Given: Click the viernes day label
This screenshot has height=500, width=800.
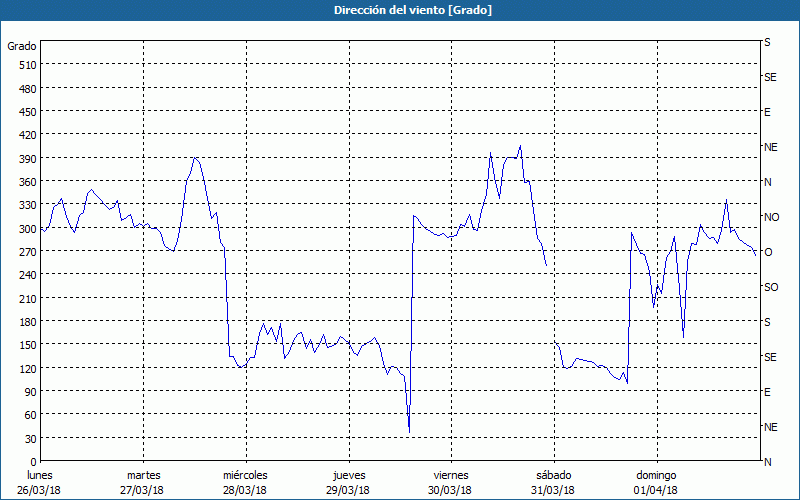Looking at the screenshot, I should click(450, 475).
